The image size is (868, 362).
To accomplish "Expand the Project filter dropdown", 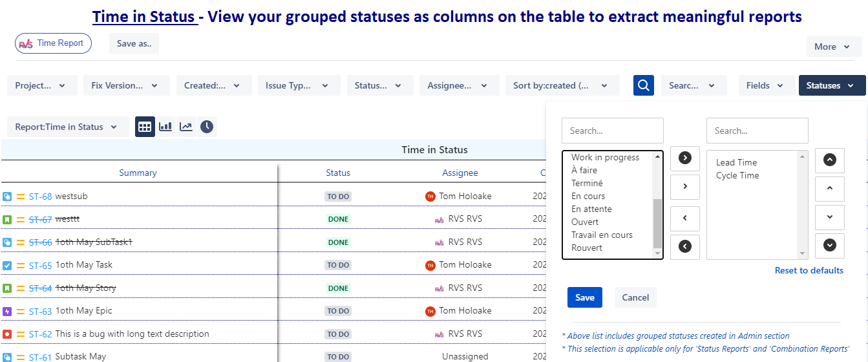I will click(41, 85).
